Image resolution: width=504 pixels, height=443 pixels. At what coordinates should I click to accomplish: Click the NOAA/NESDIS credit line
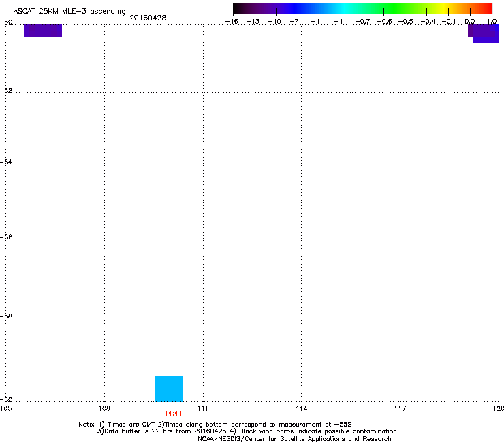coord(294,439)
